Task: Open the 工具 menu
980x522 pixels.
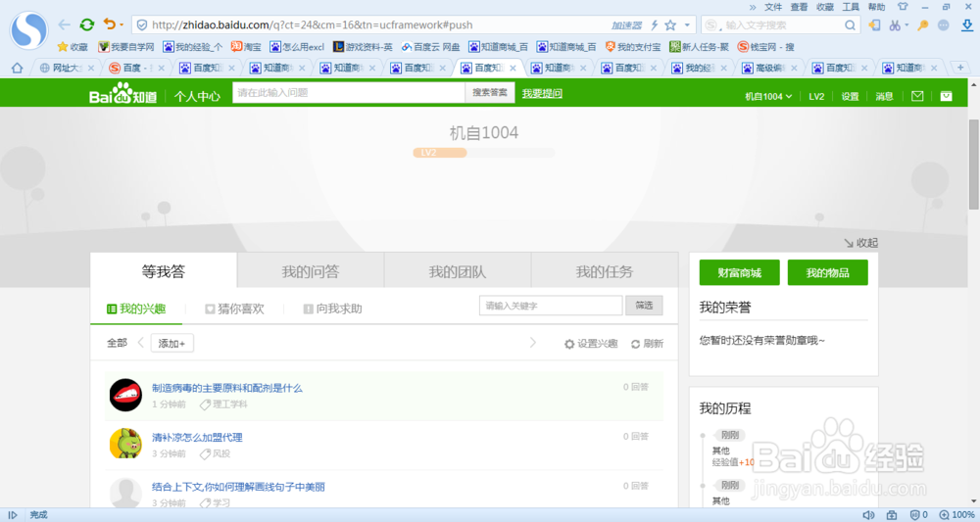Action: [851, 7]
